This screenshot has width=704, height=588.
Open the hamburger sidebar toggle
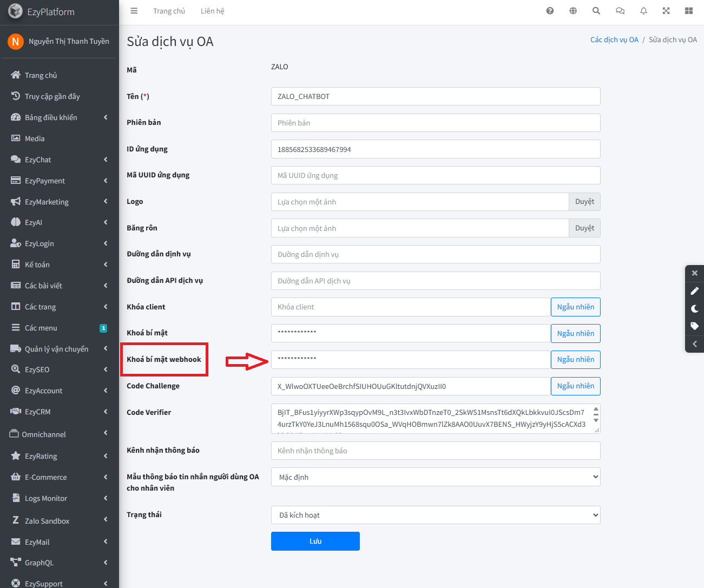tap(134, 11)
